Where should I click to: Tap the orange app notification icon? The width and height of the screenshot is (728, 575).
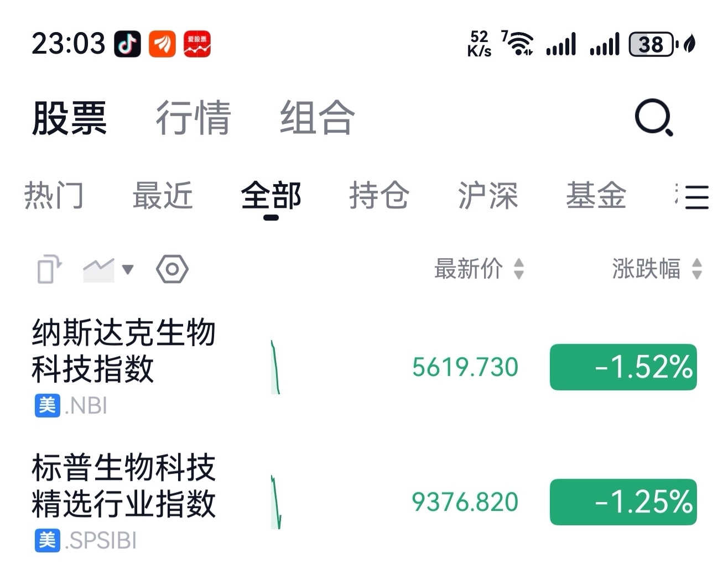point(162,44)
